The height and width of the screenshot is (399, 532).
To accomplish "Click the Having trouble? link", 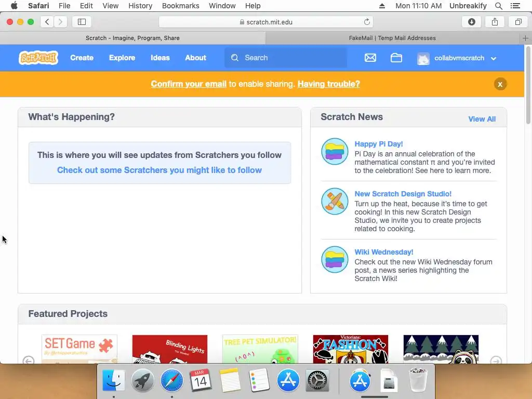I will coord(329,84).
